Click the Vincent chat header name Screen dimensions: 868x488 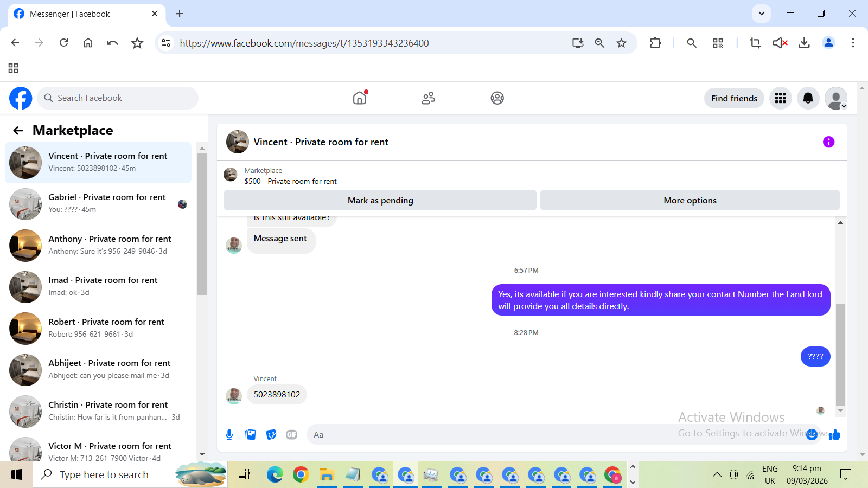click(x=321, y=142)
